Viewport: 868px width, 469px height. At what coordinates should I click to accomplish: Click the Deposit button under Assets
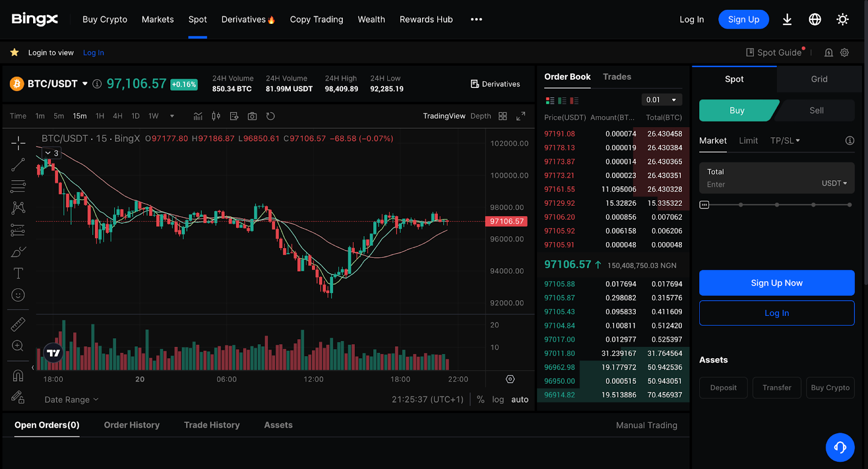click(723, 388)
